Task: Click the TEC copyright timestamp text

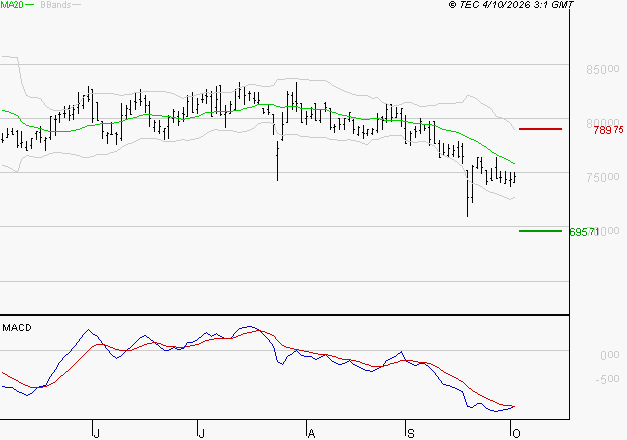Action: [x=511, y=5]
